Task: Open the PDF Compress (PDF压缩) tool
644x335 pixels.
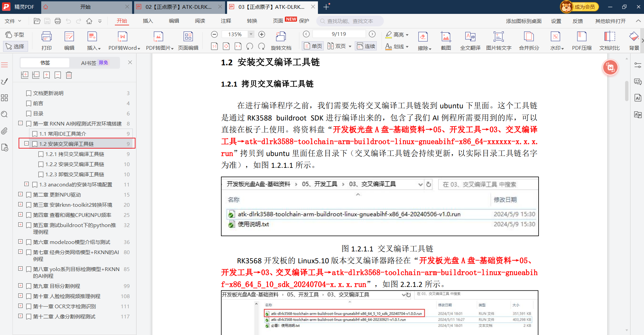Action: (x=582, y=41)
